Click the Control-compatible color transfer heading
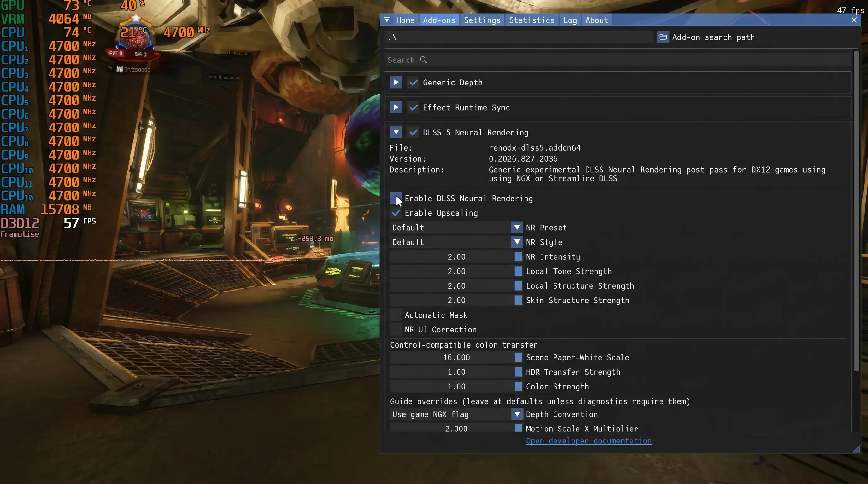Screen dimensions: 868x484 tap(464, 345)
